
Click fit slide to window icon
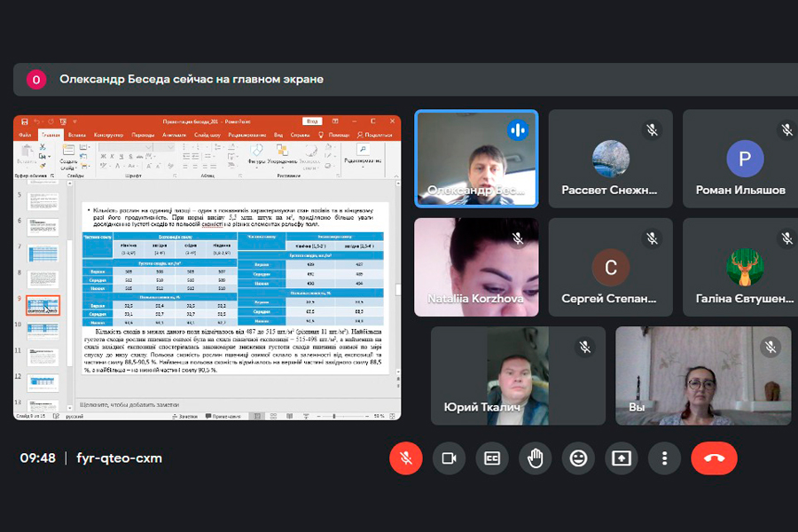pos(393,416)
